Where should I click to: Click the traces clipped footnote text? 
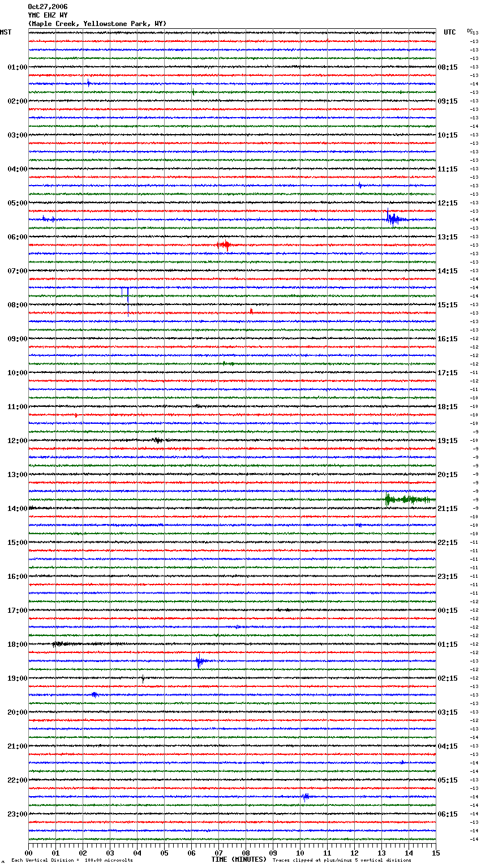click(342, 860)
